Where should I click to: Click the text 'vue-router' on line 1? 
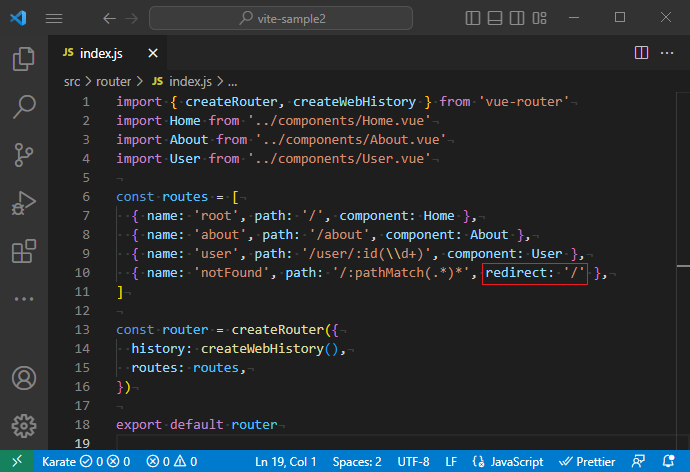[x=524, y=102]
